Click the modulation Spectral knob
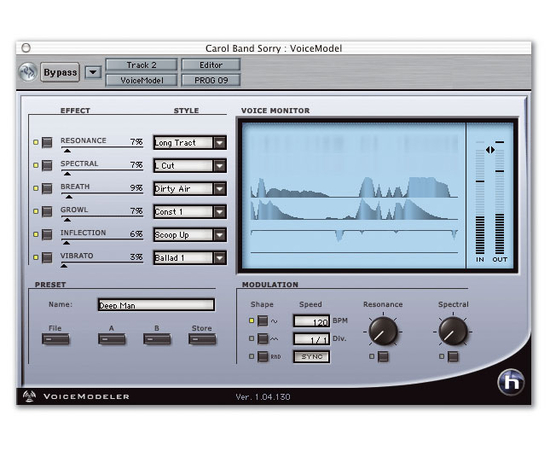The height and width of the screenshot is (450, 550). pyautogui.click(x=453, y=331)
